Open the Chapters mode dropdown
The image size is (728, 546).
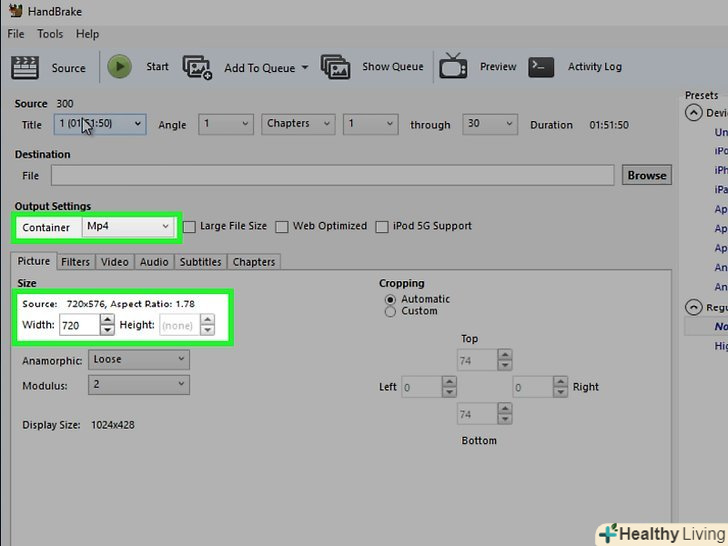coord(298,124)
